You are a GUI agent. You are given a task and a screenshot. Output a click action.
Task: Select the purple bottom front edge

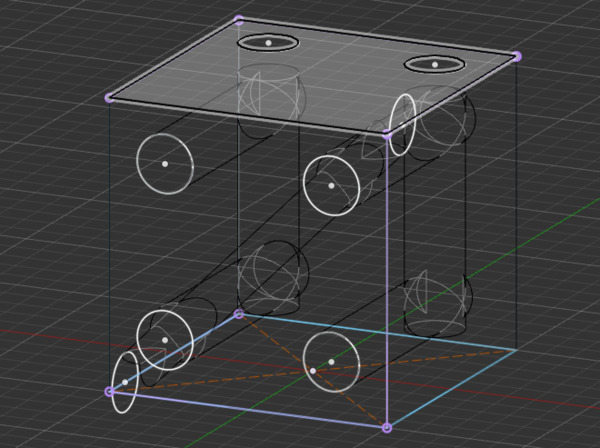[x=248, y=409]
